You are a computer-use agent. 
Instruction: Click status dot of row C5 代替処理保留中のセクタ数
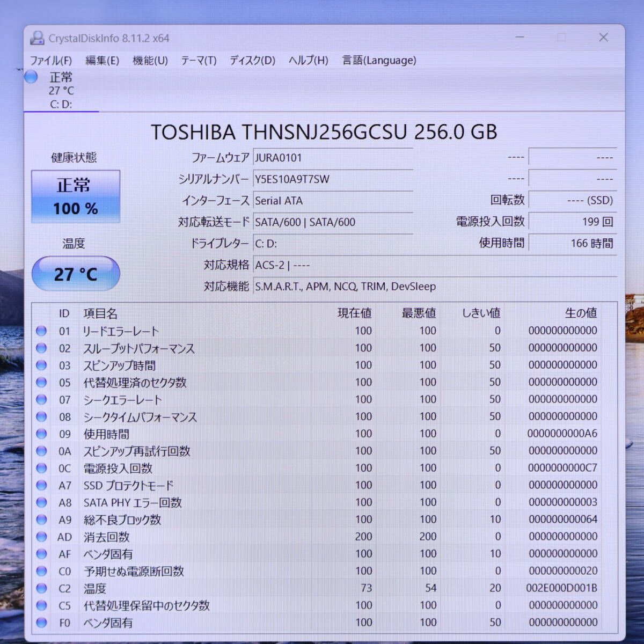point(41,606)
